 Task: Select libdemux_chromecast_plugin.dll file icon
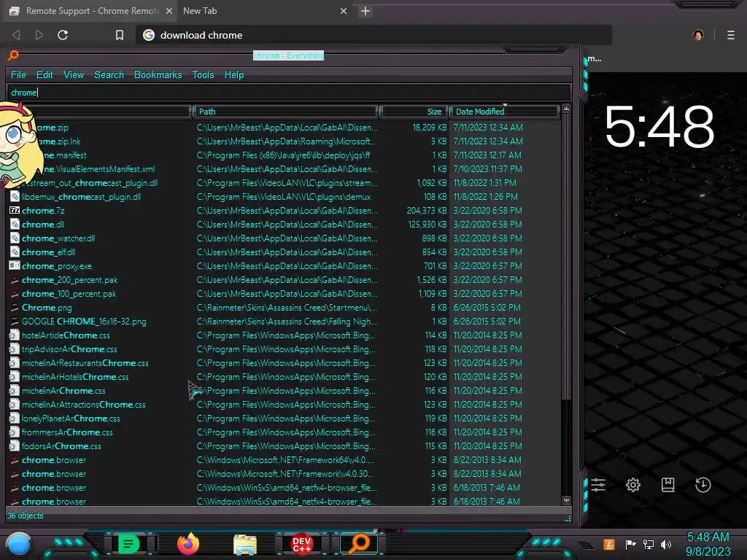pos(15,197)
